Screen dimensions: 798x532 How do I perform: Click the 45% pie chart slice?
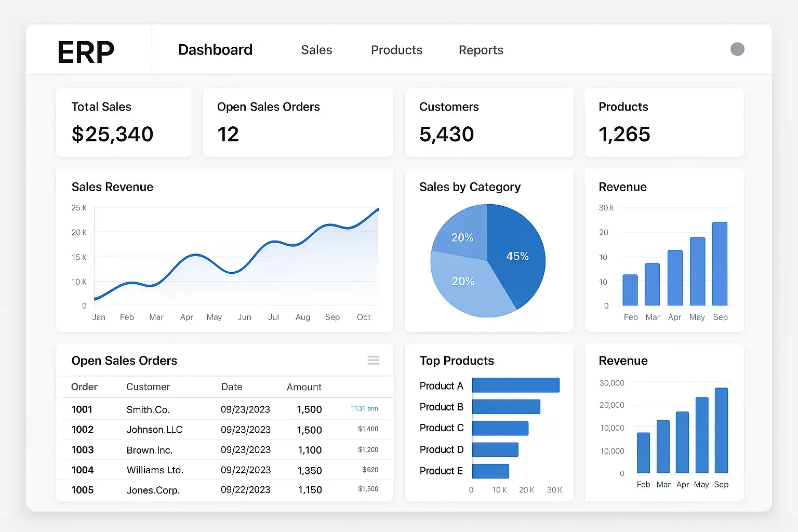point(517,256)
